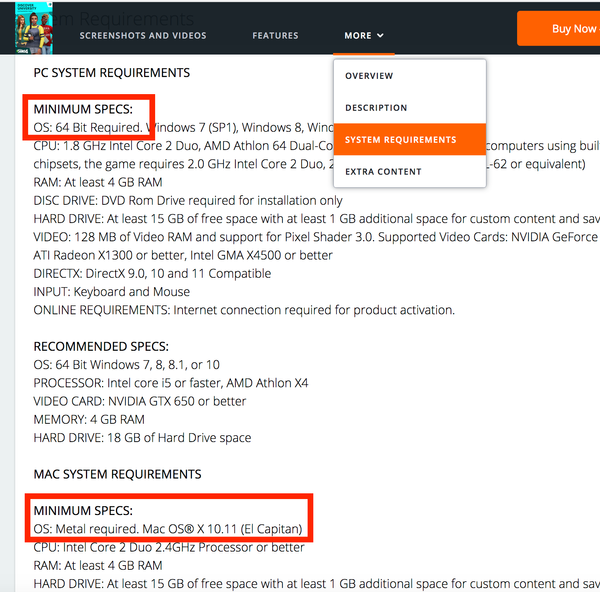Click the PC System Requirements heading

pyautogui.click(x=111, y=73)
